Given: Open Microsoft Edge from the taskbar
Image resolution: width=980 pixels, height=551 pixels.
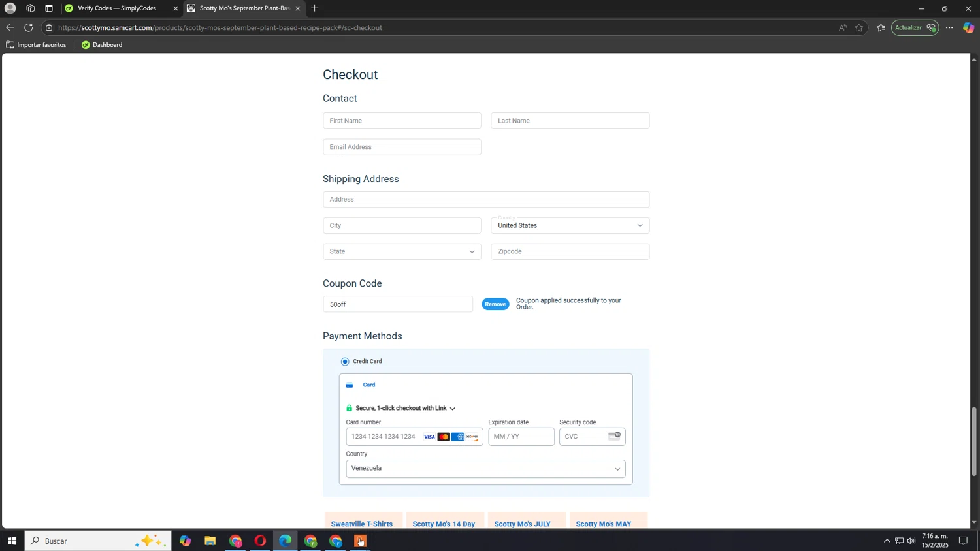Looking at the screenshot, I should [x=286, y=541].
